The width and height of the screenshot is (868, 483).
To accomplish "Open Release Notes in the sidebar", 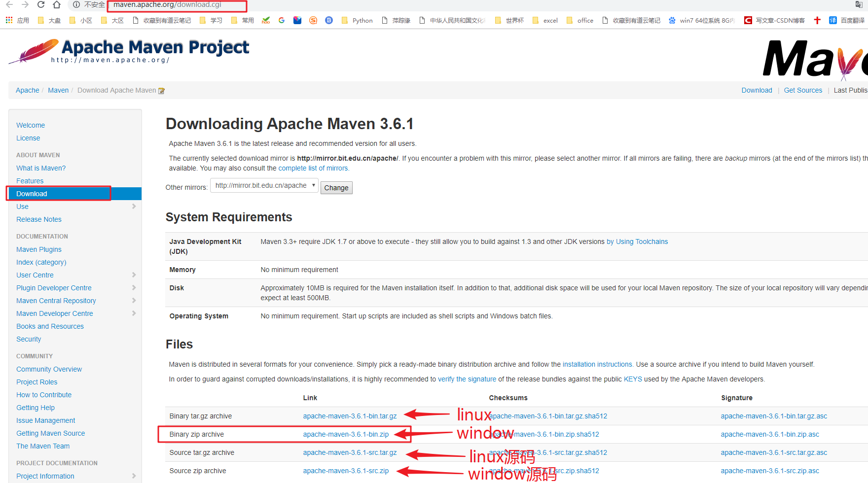I will (39, 219).
